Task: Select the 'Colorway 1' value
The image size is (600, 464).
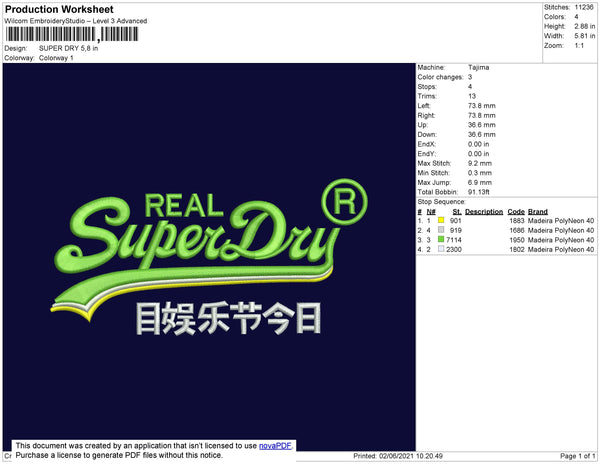Action: (56, 58)
